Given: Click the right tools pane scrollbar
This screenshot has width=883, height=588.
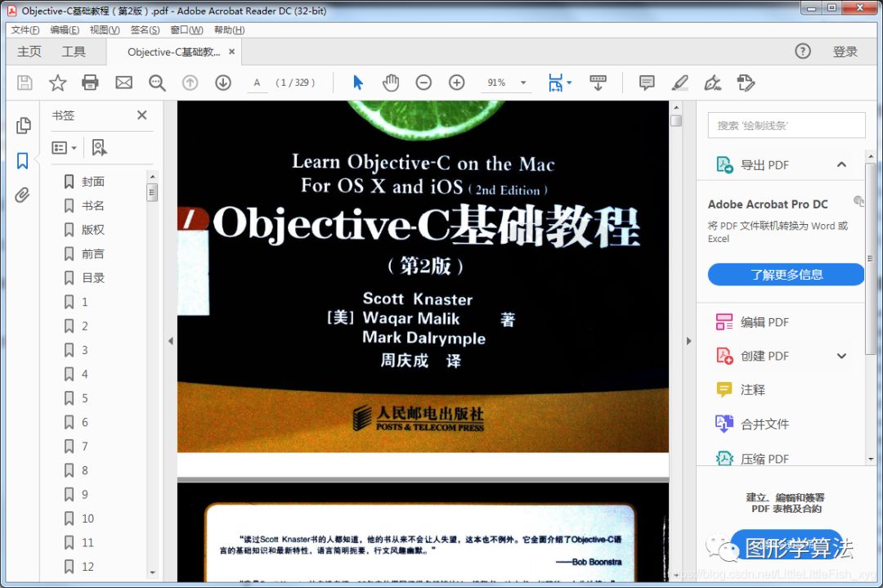Looking at the screenshot, I should [871, 259].
